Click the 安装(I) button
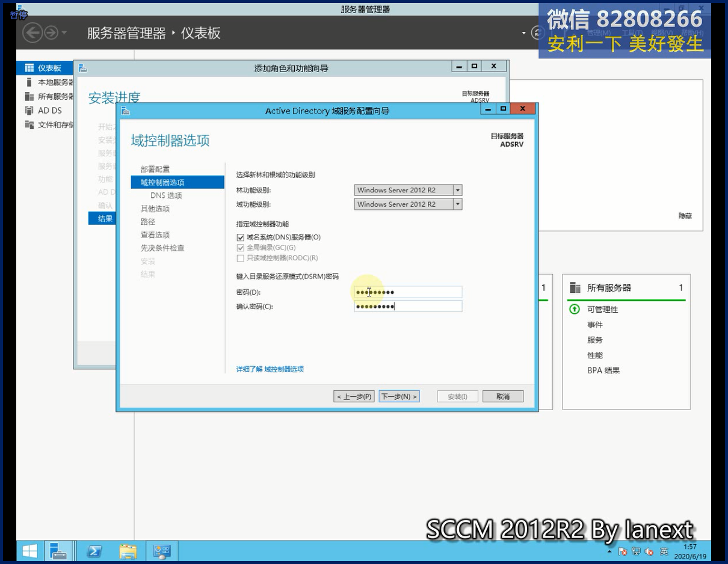The height and width of the screenshot is (564, 728). pyautogui.click(x=457, y=396)
